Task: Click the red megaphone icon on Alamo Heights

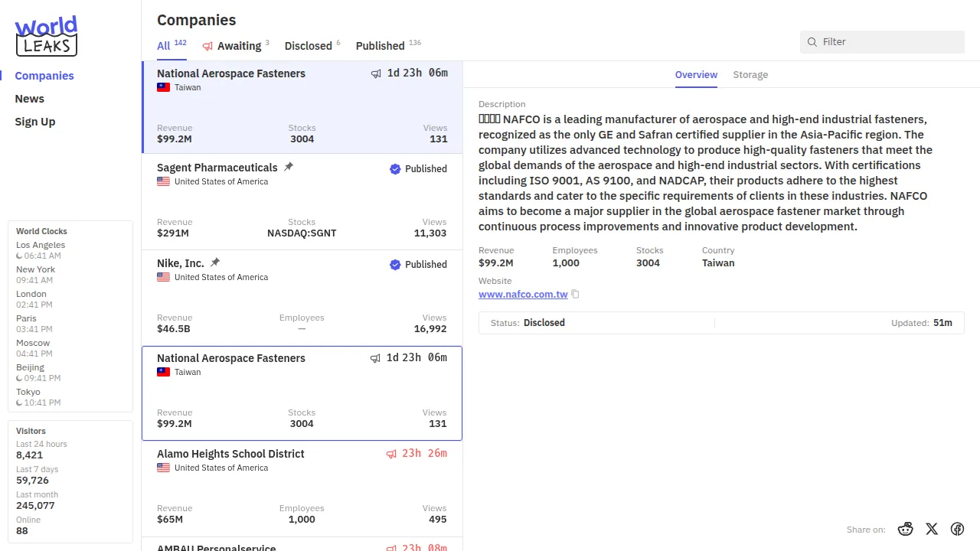Action: [391, 454]
